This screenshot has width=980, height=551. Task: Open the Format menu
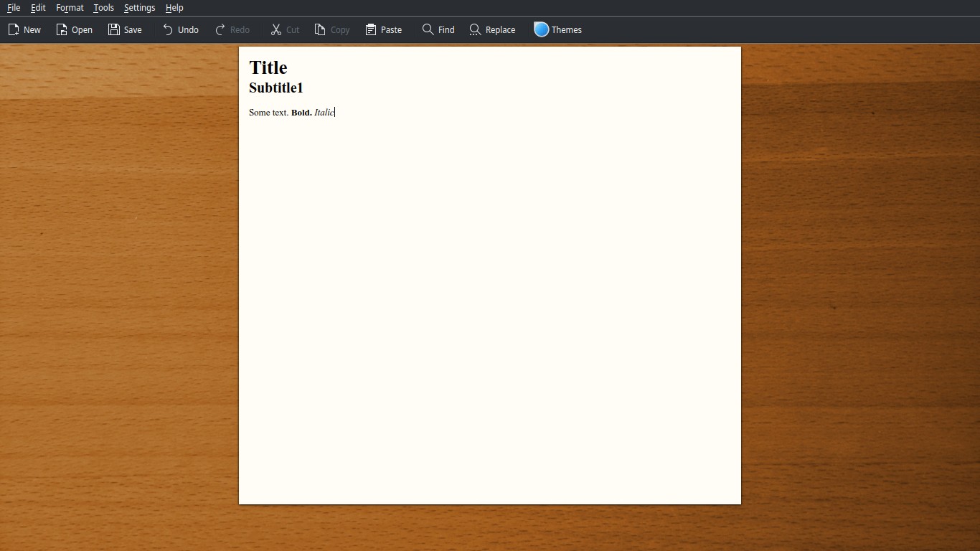(x=70, y=8)
